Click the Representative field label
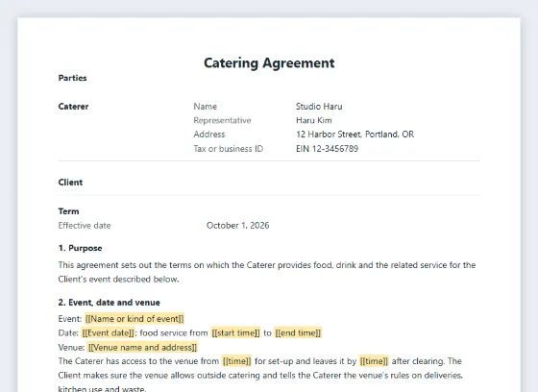Image resolution: width=538 pixels, height=392 pixels. click(x=222, y=120)
